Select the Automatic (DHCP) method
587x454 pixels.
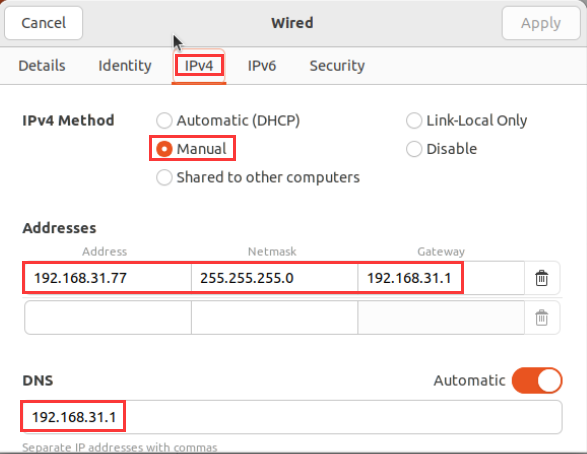click(228, 121)
